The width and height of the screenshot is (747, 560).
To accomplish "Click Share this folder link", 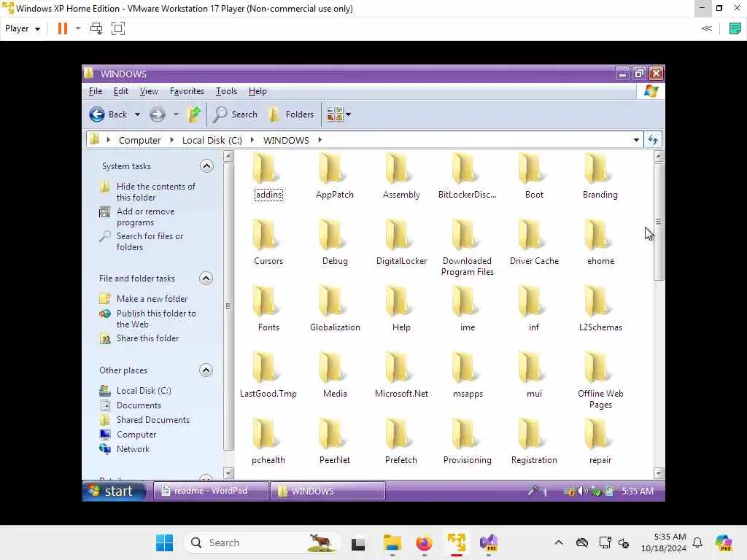I will [x=147, y=338].
